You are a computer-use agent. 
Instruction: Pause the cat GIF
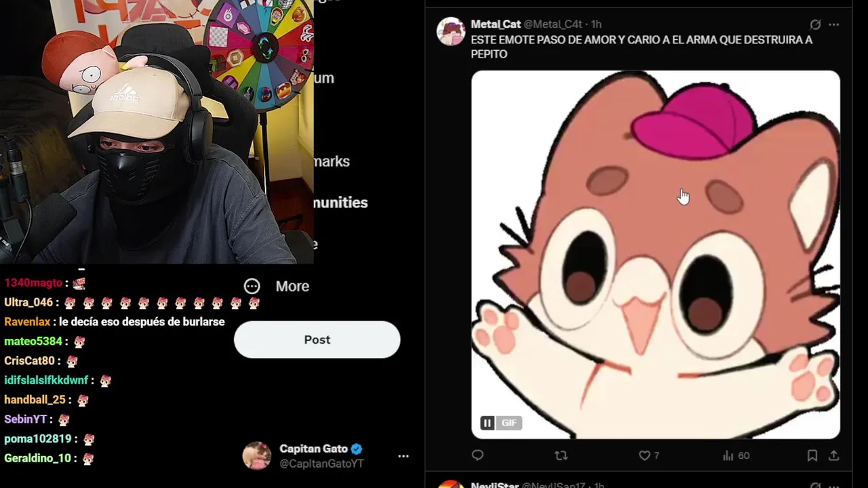[487, 423]
